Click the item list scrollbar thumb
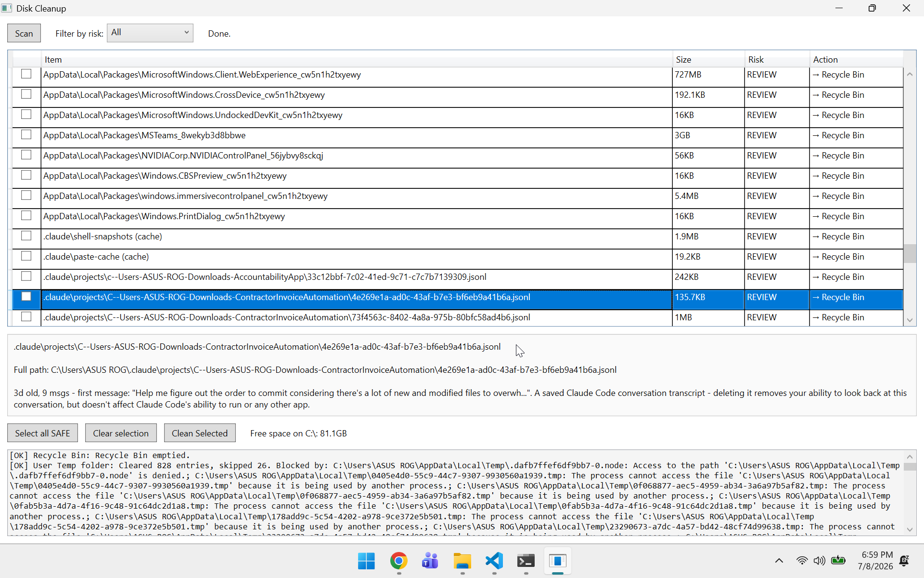 [910, 253]
